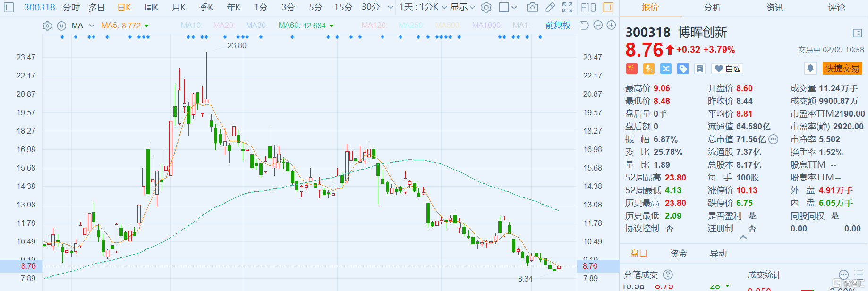Switch to 异动 movement tab
The width and height of the screenshot is (868, 291).
click(718, 254)
